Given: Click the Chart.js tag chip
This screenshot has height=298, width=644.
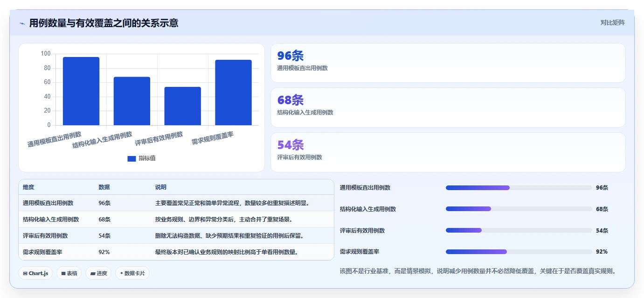Looking at the screenshot, I should click(35, 273).
